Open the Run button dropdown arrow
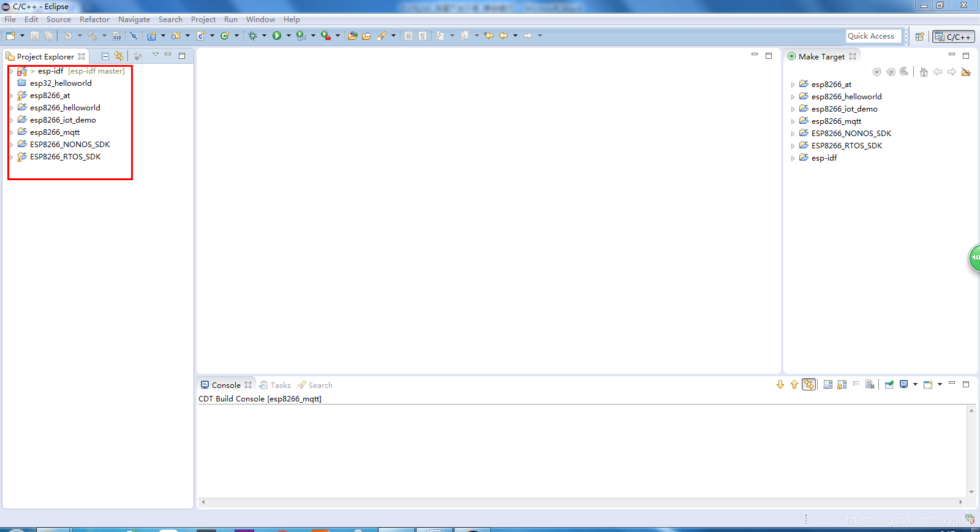Image resolution: width=980 pixels, height=532 pixels. pyautogui.click(x=288, y=36)
